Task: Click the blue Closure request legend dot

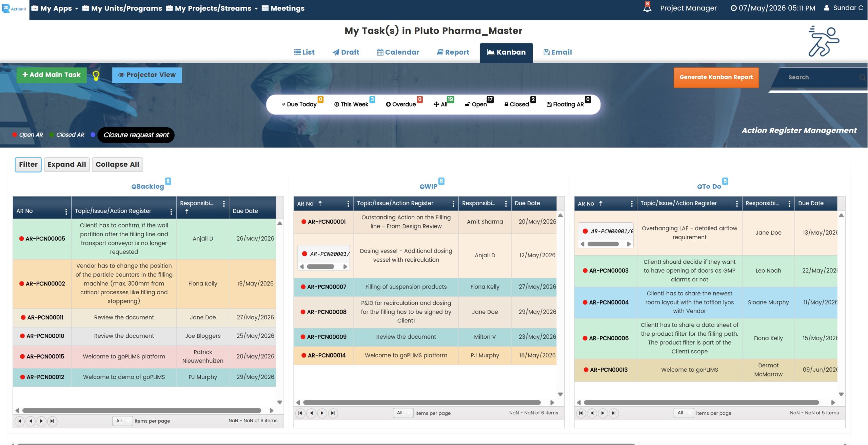Action: [93, 135]
